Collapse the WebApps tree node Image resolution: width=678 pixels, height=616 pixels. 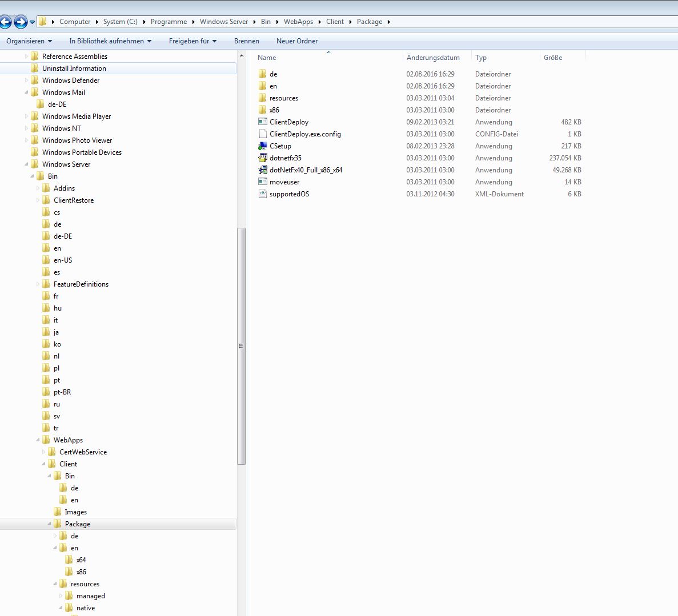[38, 440]
